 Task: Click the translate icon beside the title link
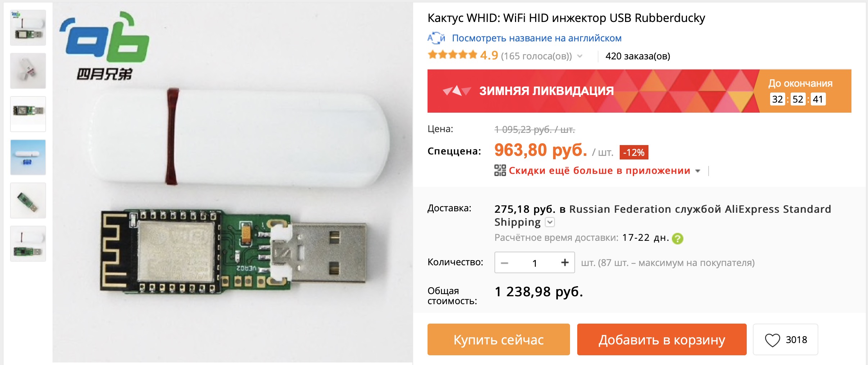[x=436, y=38]
